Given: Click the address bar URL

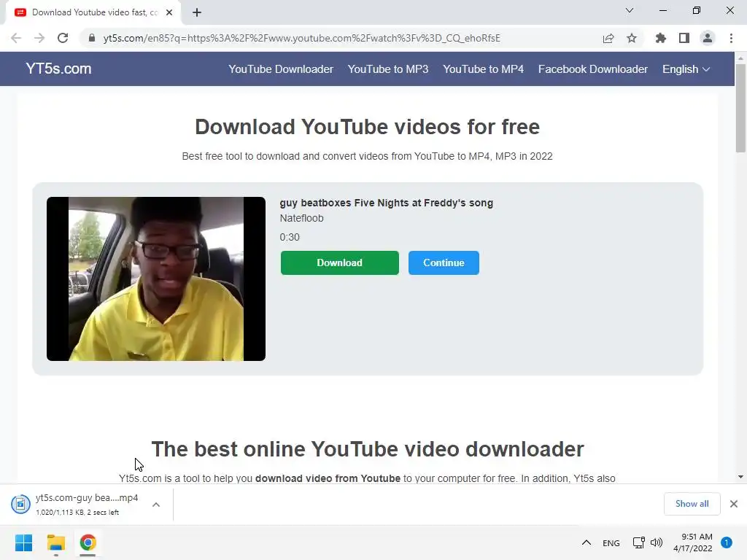Looking at the screenshot, I should coord(301,38).
